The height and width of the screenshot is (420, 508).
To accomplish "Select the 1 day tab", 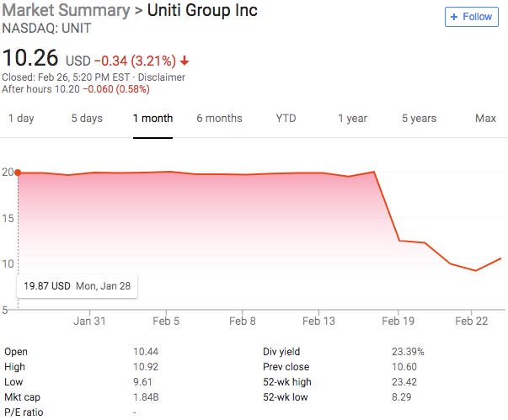I will tap(21, 119).
